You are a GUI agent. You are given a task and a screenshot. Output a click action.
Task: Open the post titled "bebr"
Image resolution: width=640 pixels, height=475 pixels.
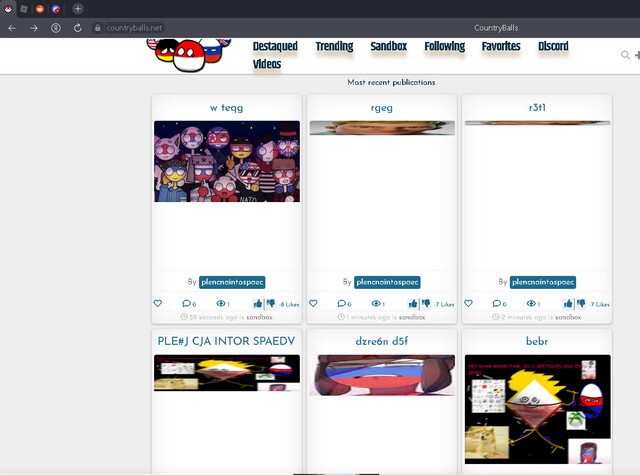pos(537,341)
